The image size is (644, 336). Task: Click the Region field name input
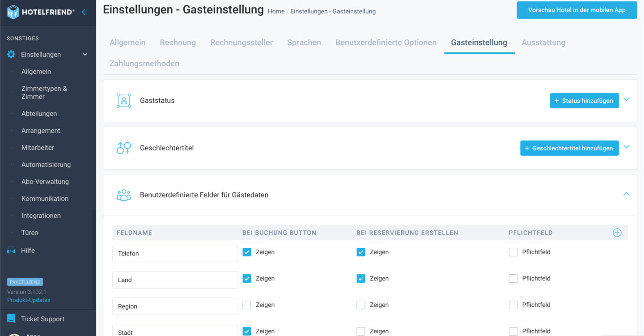[x=175, y=306]
